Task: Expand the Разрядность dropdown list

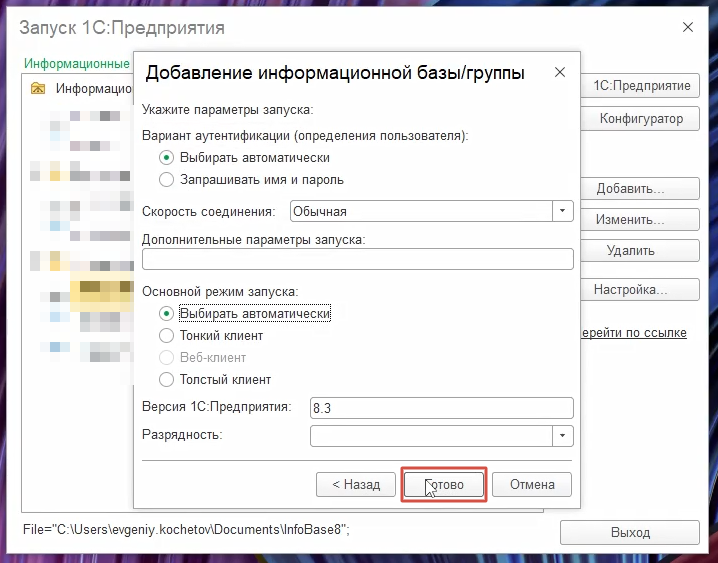Action: pos(562,436)
